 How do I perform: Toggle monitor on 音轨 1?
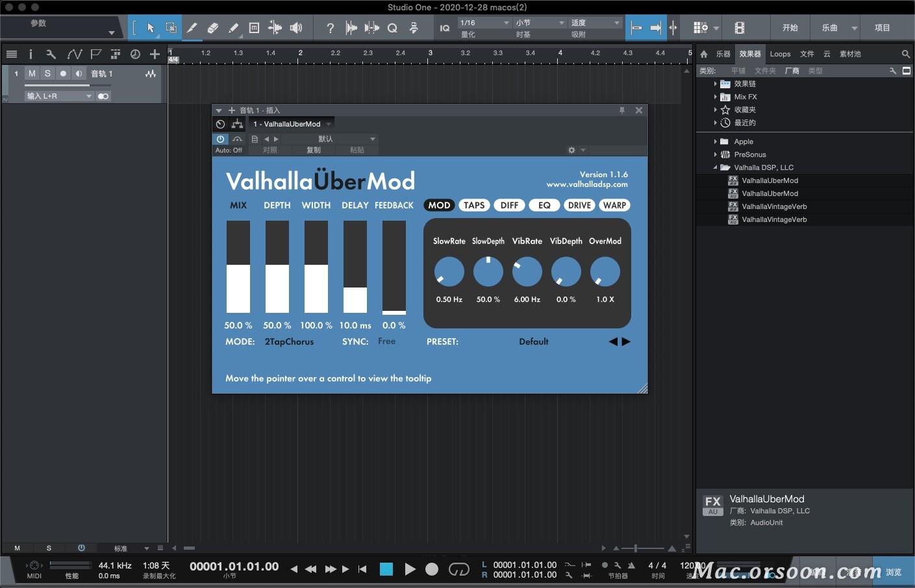click(79, 73)
